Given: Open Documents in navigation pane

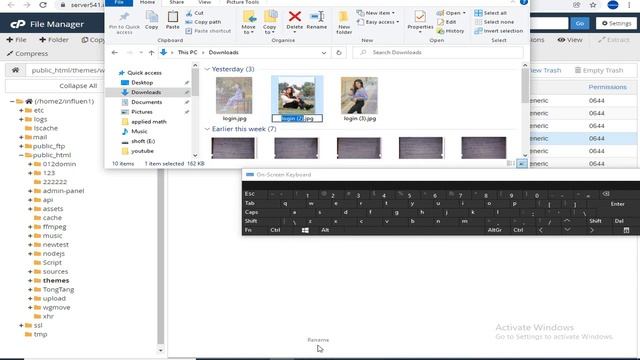Looking at the screenshot, I should [147, 102].
